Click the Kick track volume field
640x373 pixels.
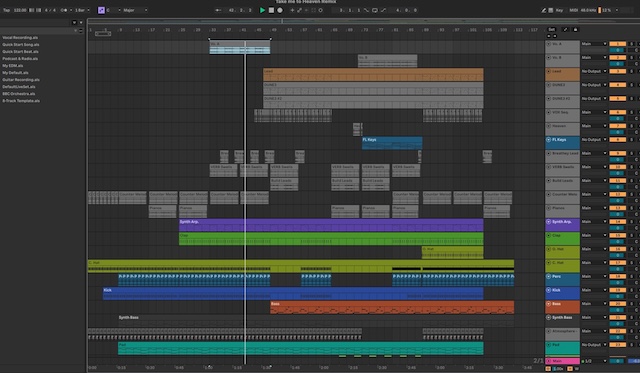coord(618,297)
